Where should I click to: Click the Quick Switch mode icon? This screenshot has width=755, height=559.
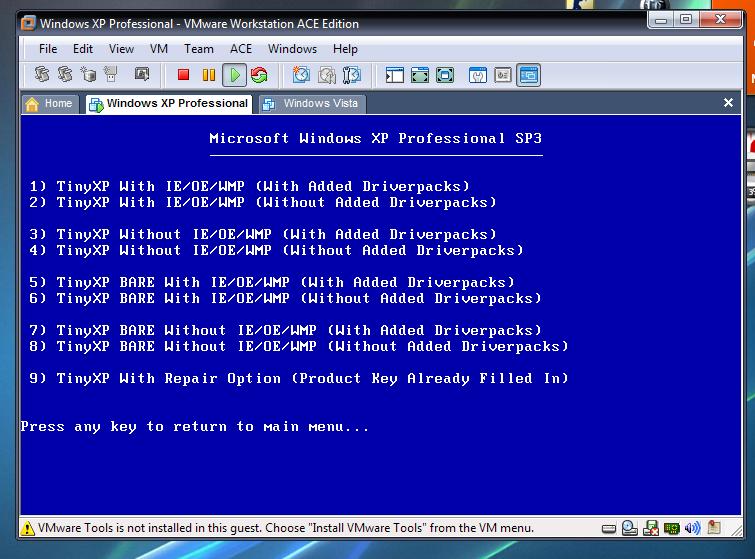coord(420,75)
